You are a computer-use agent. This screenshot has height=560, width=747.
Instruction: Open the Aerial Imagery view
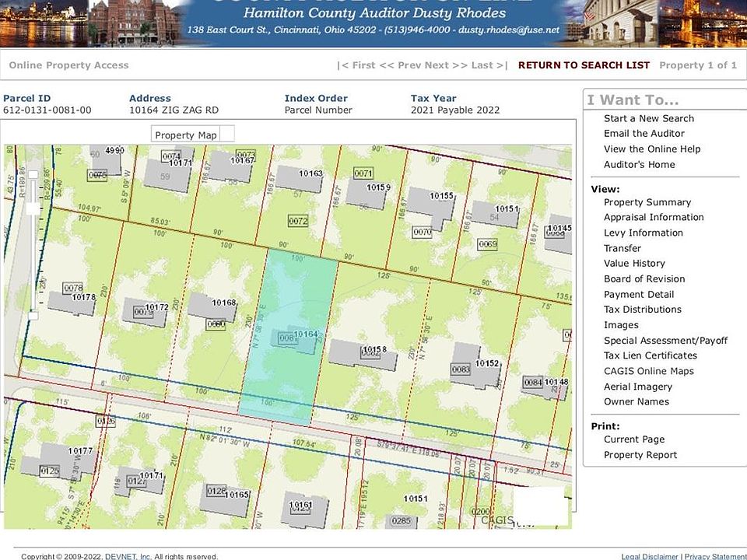[637, 387]
